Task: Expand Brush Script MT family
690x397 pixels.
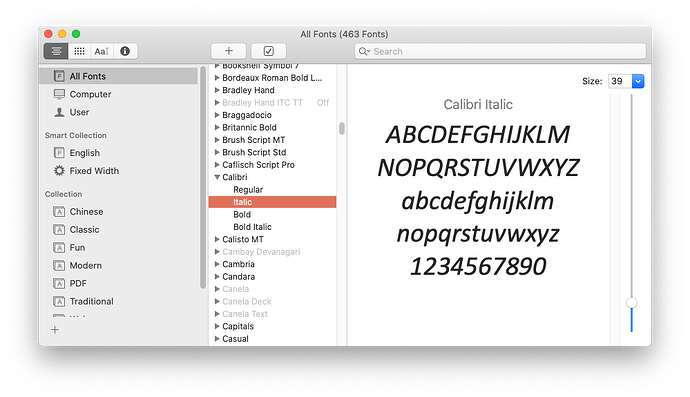Action: tap(217, 140)
